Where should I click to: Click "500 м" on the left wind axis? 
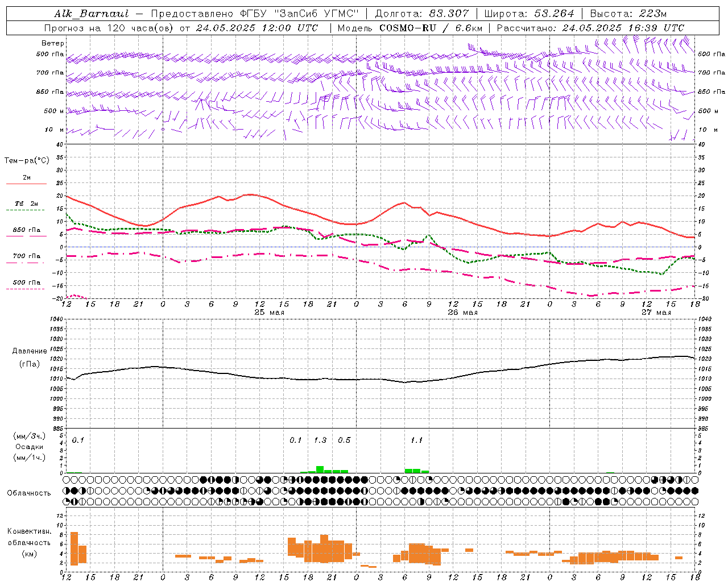pos(54,111)
